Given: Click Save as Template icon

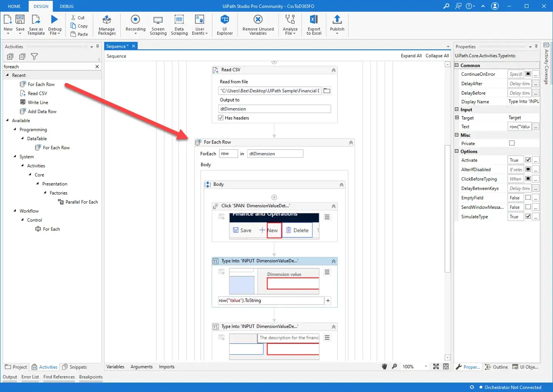Looking at the screenshot, I should pyautogui.click(x=36, y=19).
